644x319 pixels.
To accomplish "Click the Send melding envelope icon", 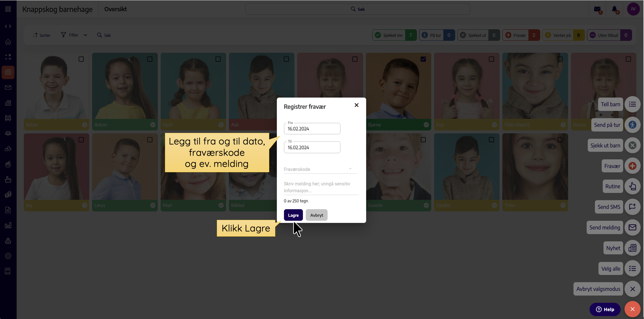I will coord(632,227).
